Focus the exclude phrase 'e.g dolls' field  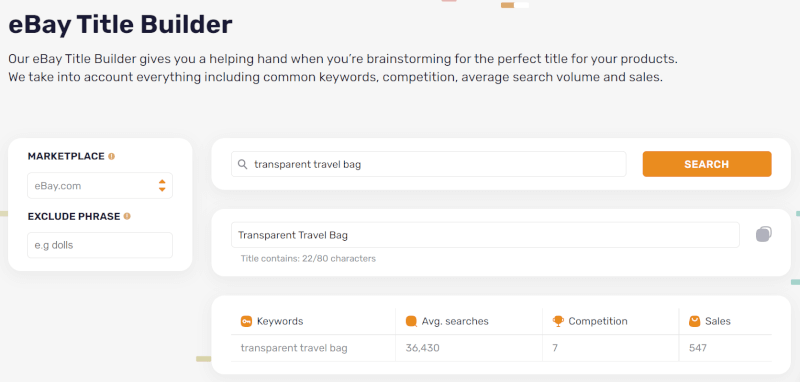point(100,245)
